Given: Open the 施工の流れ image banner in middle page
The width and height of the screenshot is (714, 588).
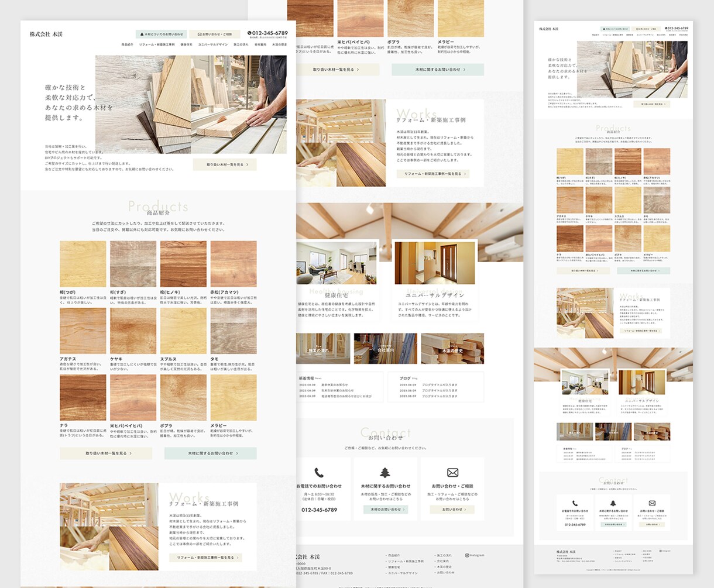Looking at the screenshot, I should click(x=324, y=349).
